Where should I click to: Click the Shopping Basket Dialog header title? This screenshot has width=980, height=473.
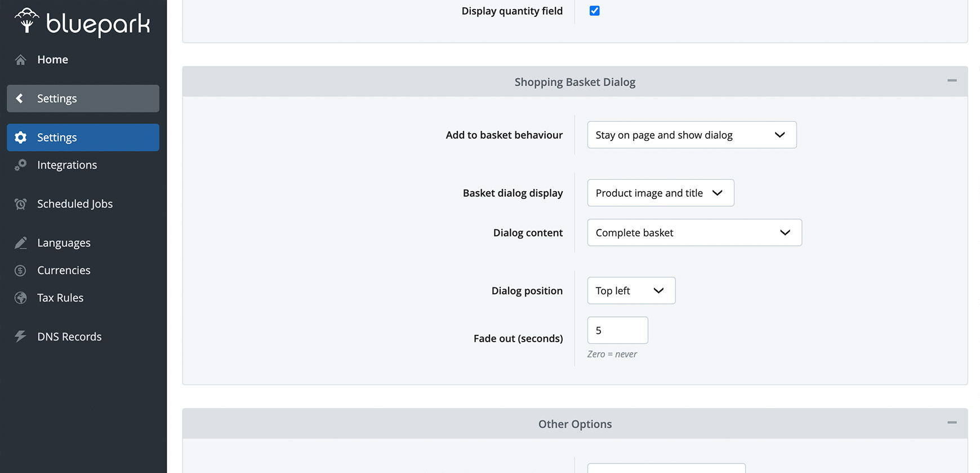click(x=575, y=82)
